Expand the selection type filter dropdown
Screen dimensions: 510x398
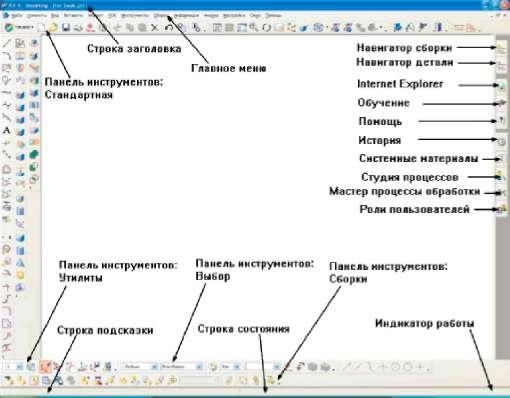[x=154, y=367]
